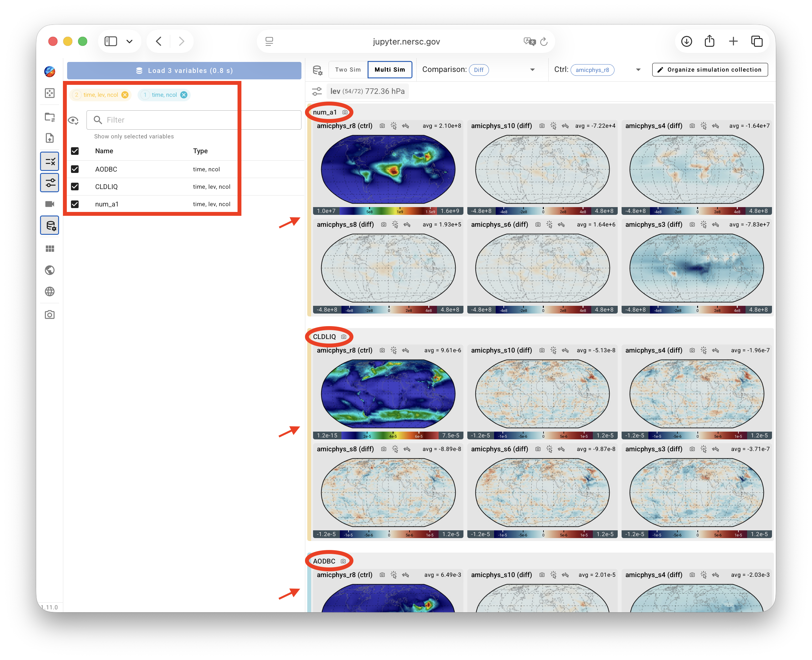Select the database settings icon in sidebar

(50, 225)
